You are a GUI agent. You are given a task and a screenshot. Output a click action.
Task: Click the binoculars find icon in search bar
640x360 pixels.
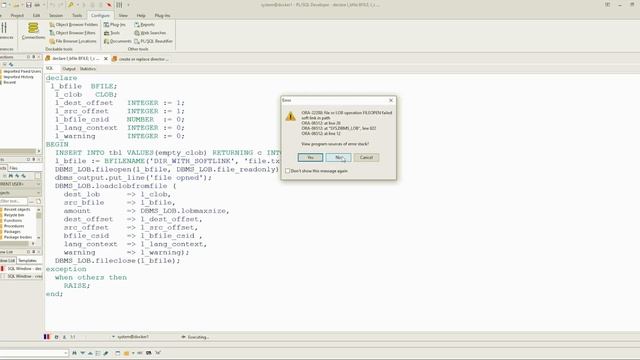(74, 353)
